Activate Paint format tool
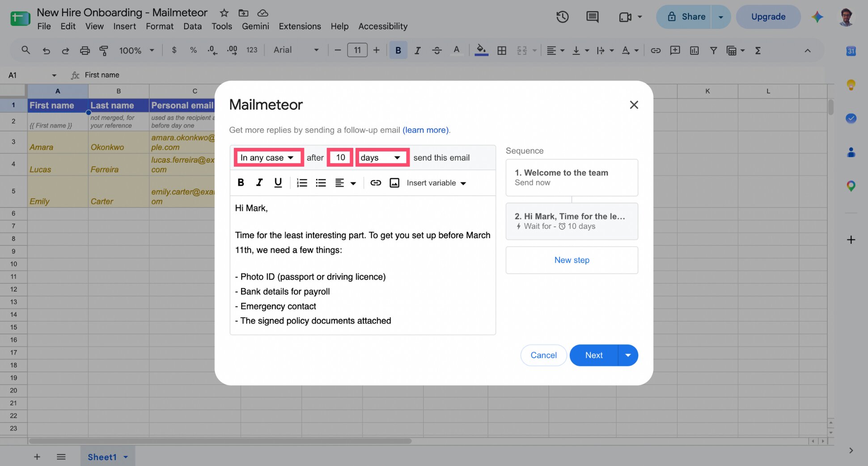This screenshot has height=466, width=868. 104,50
